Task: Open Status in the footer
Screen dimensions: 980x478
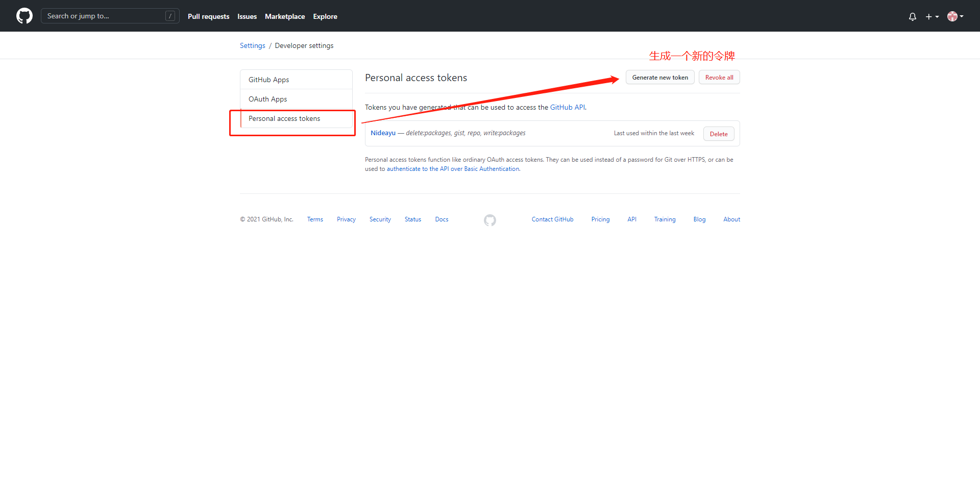Action: 413,219
